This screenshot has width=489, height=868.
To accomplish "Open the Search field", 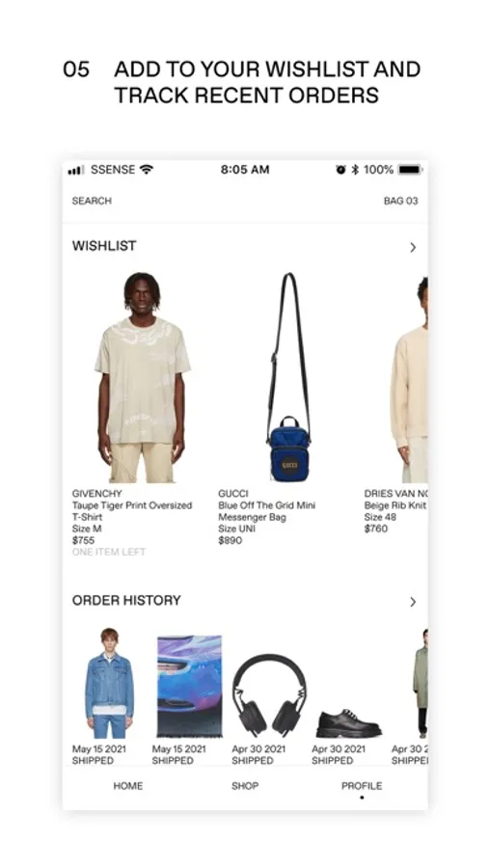I will tap(92, 201).
